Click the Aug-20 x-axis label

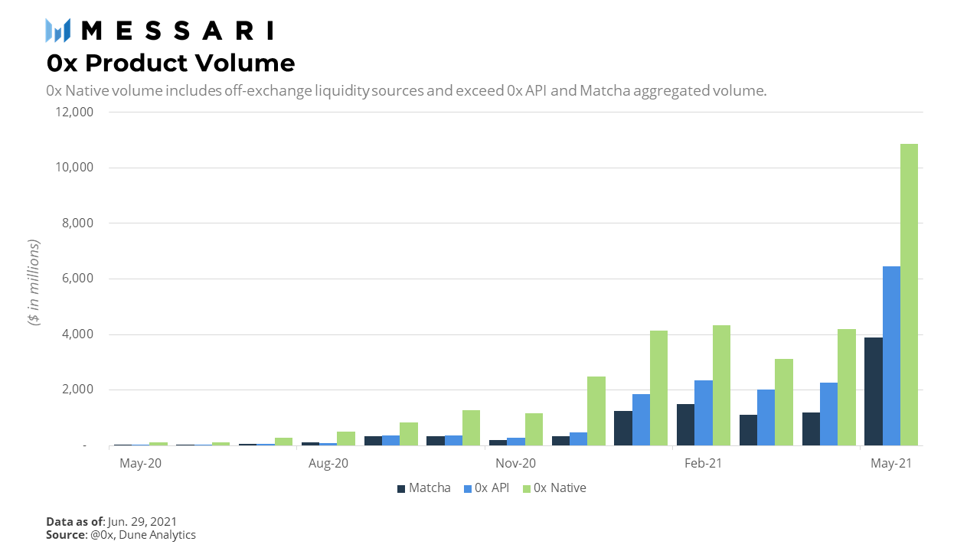pos(328,464)
